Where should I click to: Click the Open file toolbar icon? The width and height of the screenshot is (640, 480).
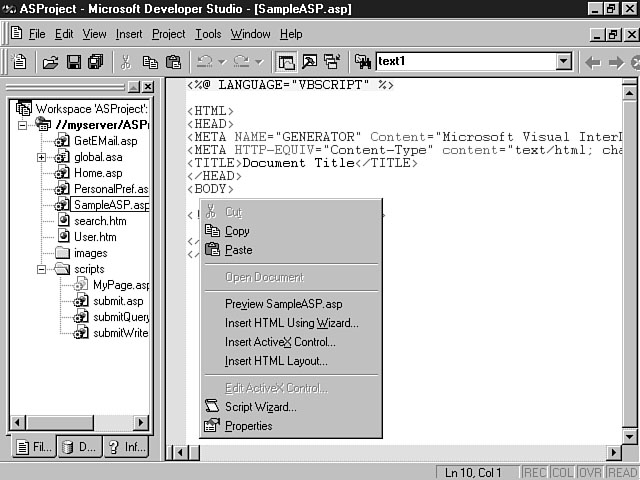[x=50, y=62]
